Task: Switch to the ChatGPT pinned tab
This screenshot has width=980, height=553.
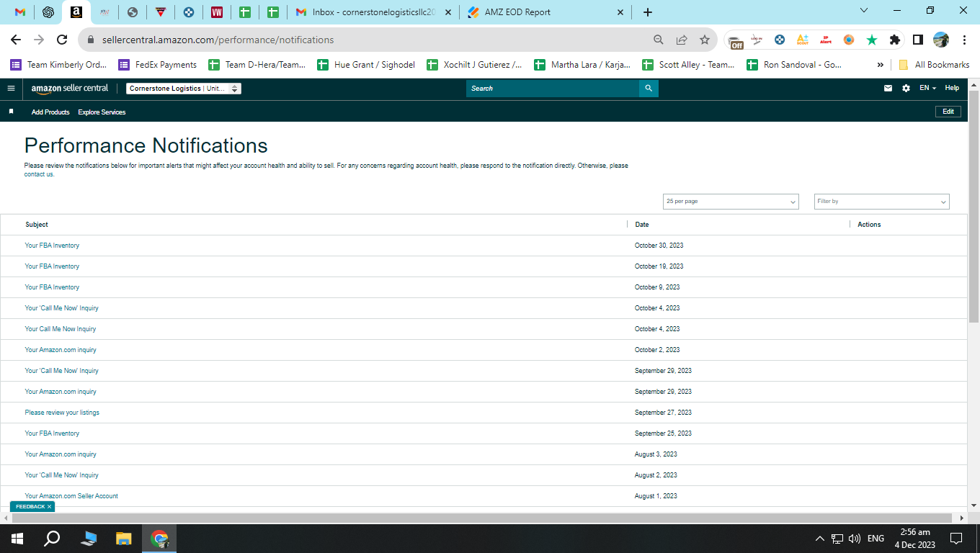Action: pos(48,12)
